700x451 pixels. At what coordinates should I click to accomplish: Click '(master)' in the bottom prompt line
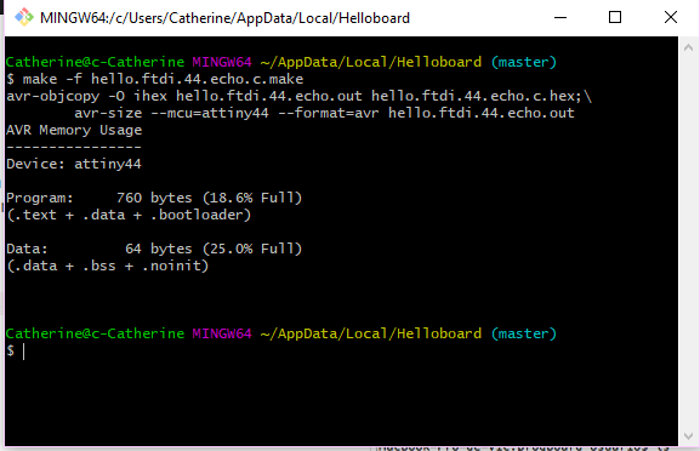(524, 334)
